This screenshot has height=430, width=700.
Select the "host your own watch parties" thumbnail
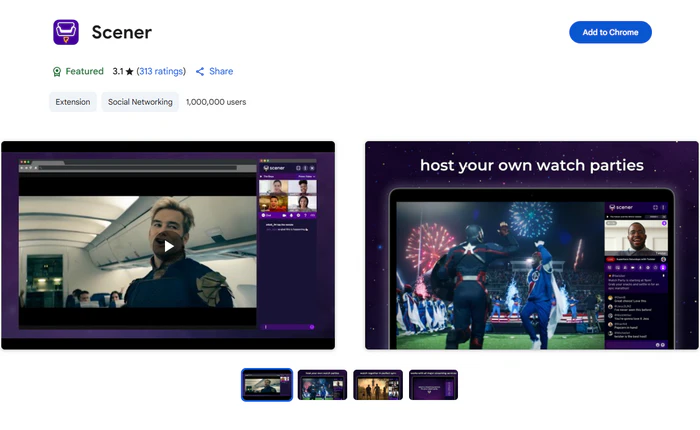pyautogui.click(x=322, y=385)
